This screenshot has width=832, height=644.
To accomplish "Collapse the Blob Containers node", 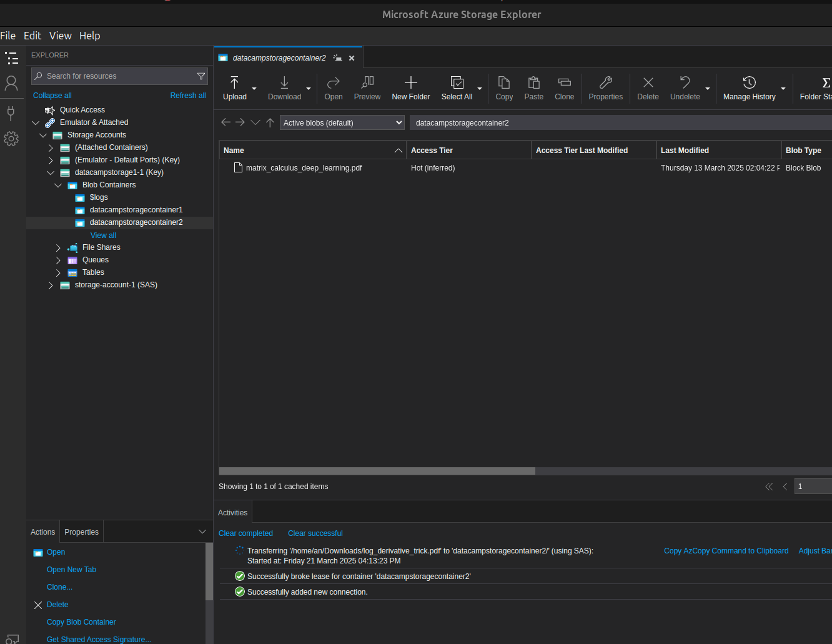I will (58, 185).
